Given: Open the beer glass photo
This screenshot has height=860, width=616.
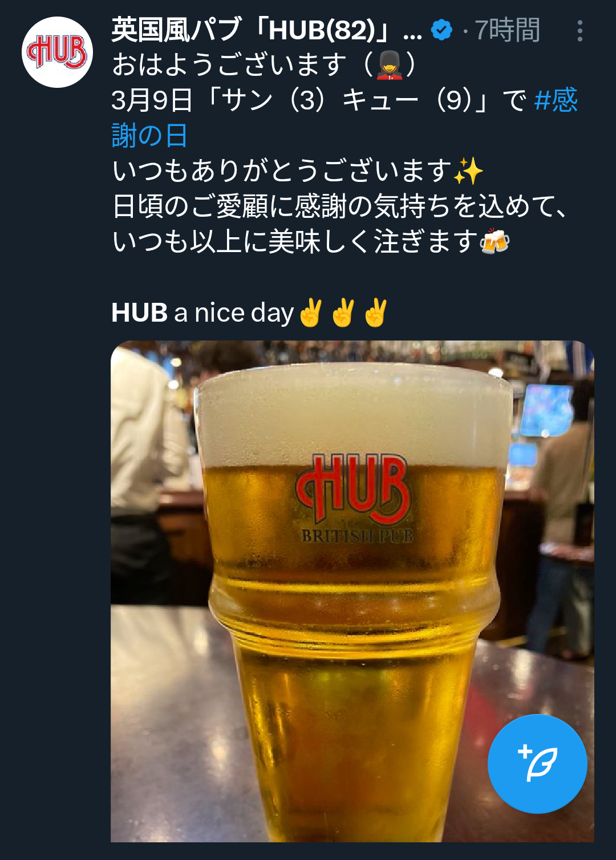Looking at the screenshot, I should [x=352, y=591].
